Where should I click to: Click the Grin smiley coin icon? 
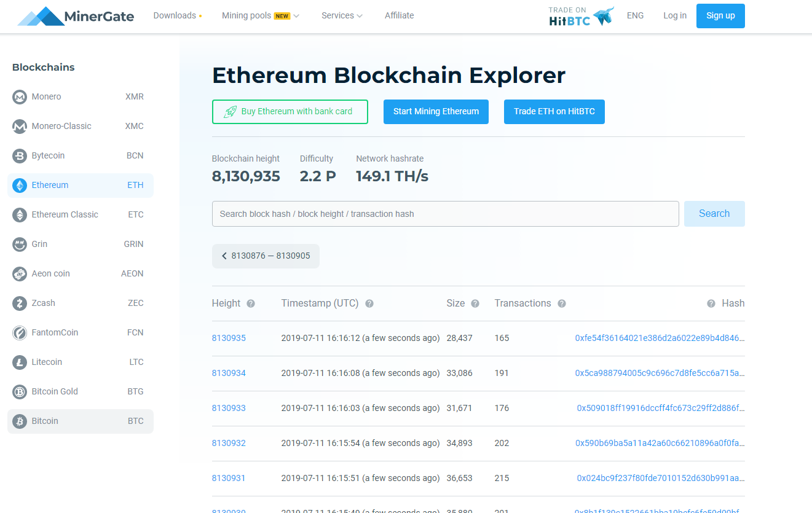pos(20,245)
